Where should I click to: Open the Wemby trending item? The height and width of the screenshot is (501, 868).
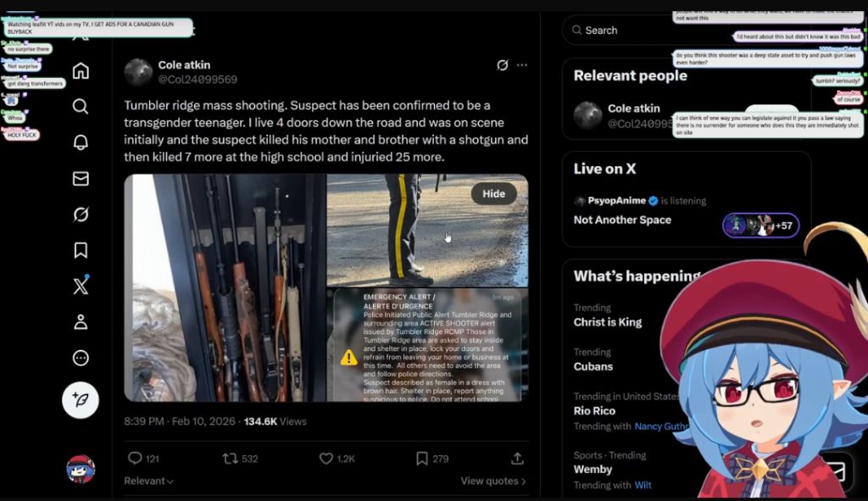pyautogui.click(x=593, y=469)
